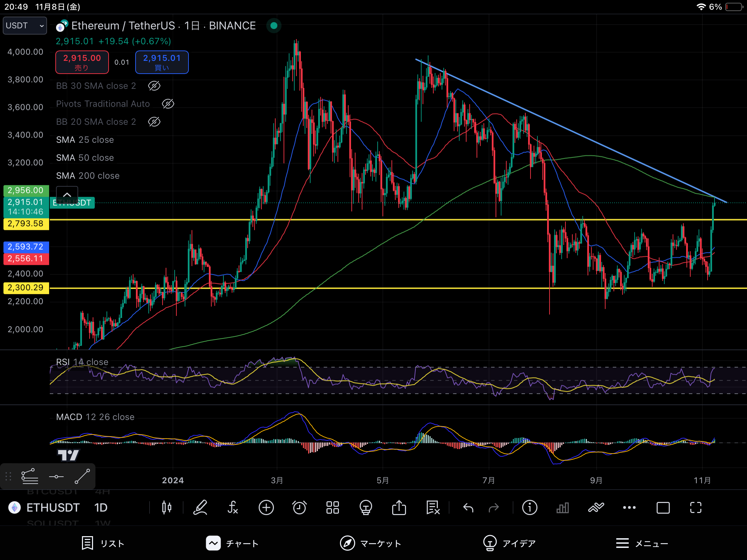Open the indicators fx menu
747x560 pixels.
pyautogui.click(x=233, y=507)
